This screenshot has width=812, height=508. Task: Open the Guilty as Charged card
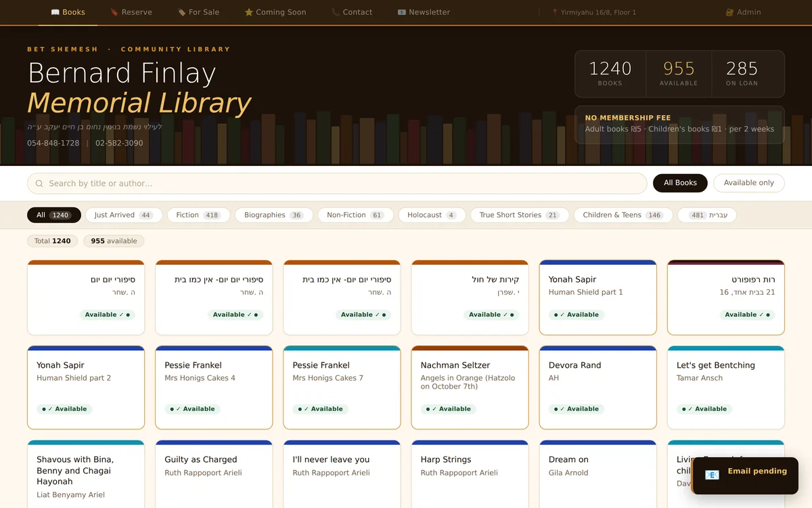pyautogui.click(x=214, y=474)
